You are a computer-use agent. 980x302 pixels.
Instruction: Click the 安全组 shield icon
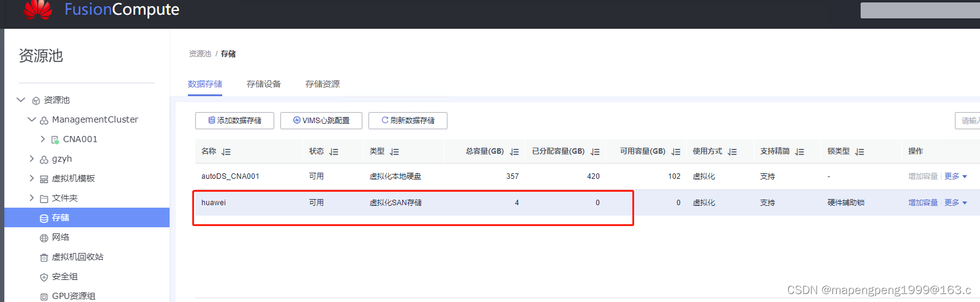(44, 277)
